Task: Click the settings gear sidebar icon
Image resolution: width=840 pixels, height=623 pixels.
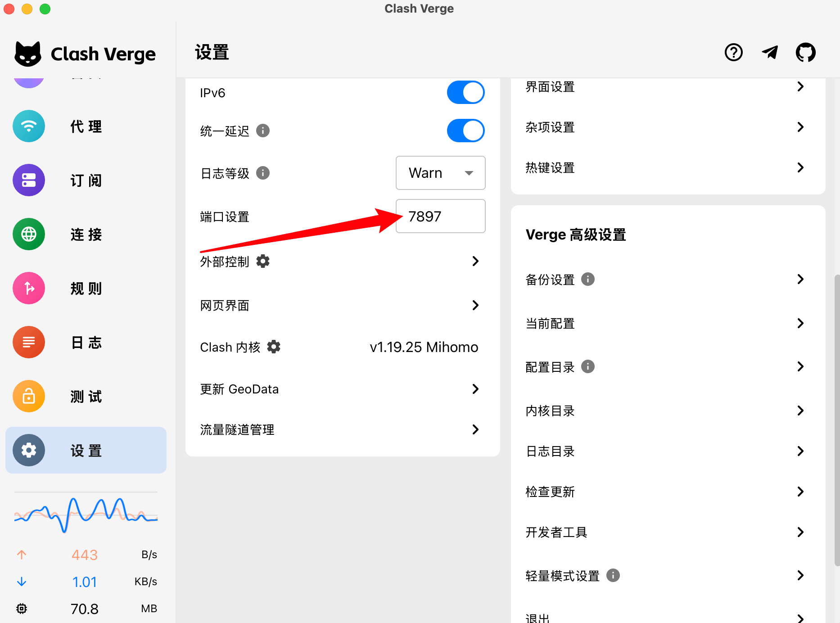Action: [29, 450]
